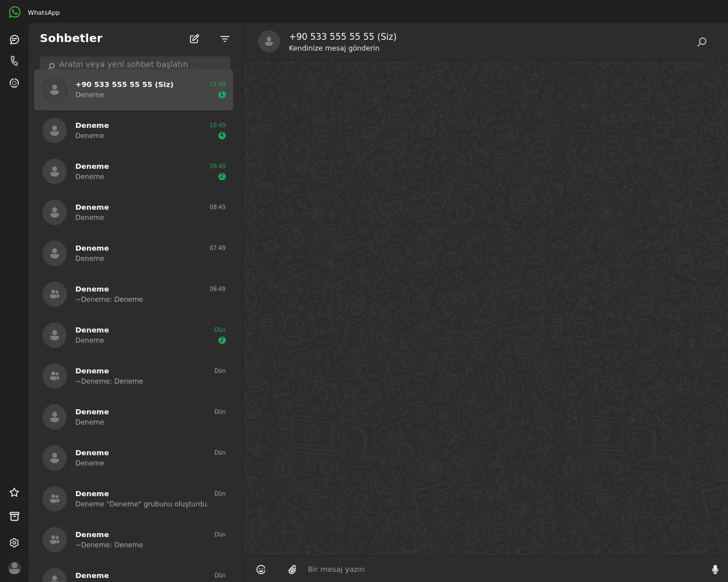Click the search field 'Aratın veya yeni sohbet başlatın'
728x582 pixels.
(135, 64)
